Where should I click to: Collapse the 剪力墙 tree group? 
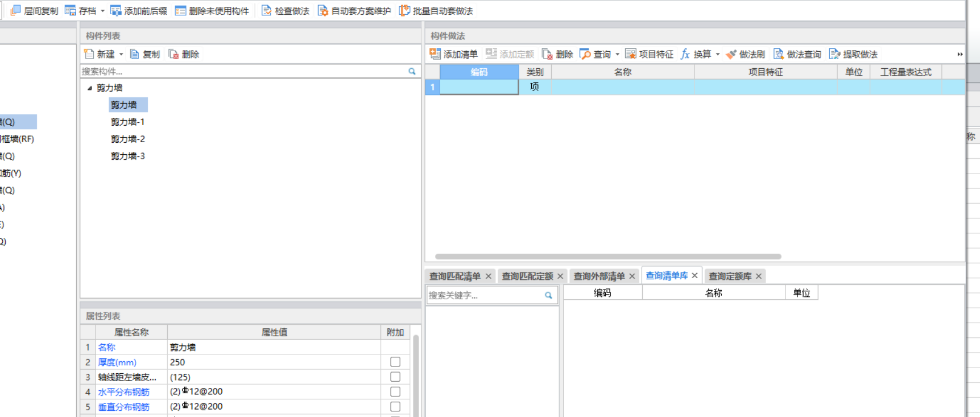pyautogui.click(x=89, y=88)
